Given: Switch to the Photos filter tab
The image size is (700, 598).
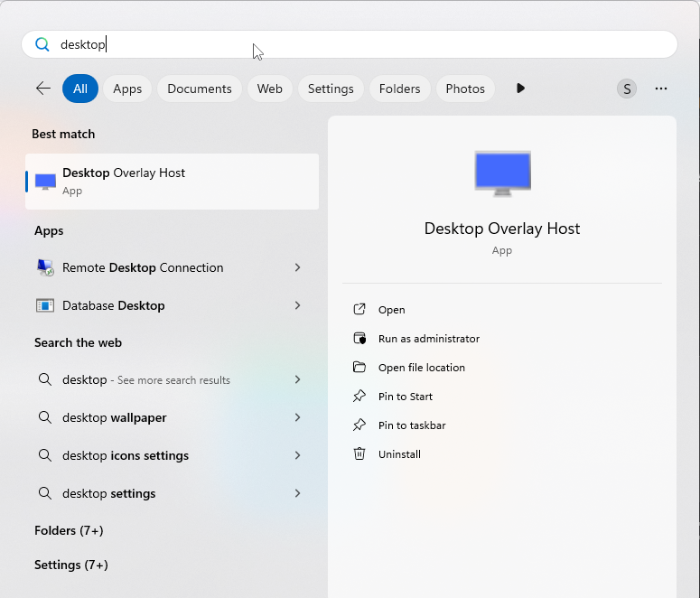Looking at the screenshot, I should click(x=465, y=89).
